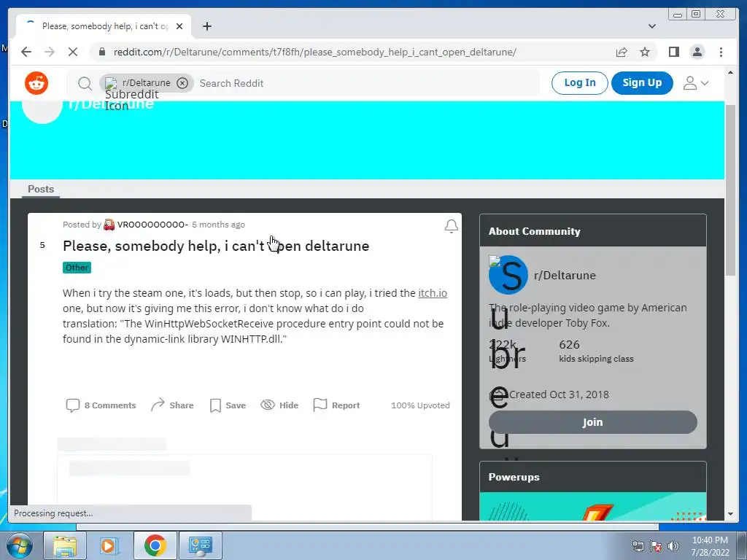
Task: Toggle the post notification bell
Action: point(451,226)
